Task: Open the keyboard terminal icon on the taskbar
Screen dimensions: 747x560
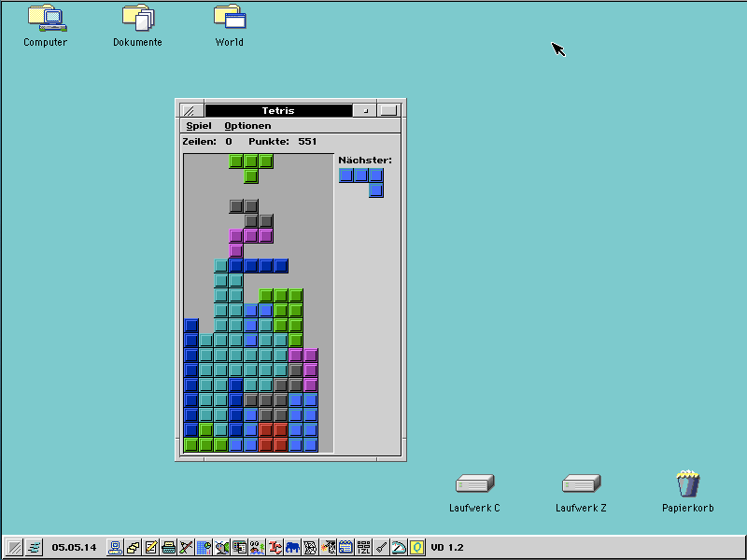Action: 114,548
